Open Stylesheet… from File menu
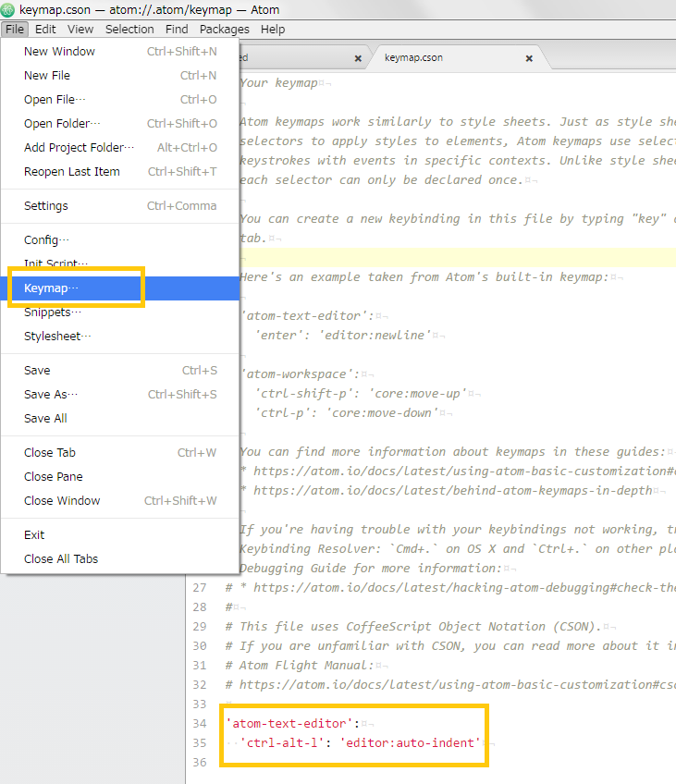 (x=120, y=336)
